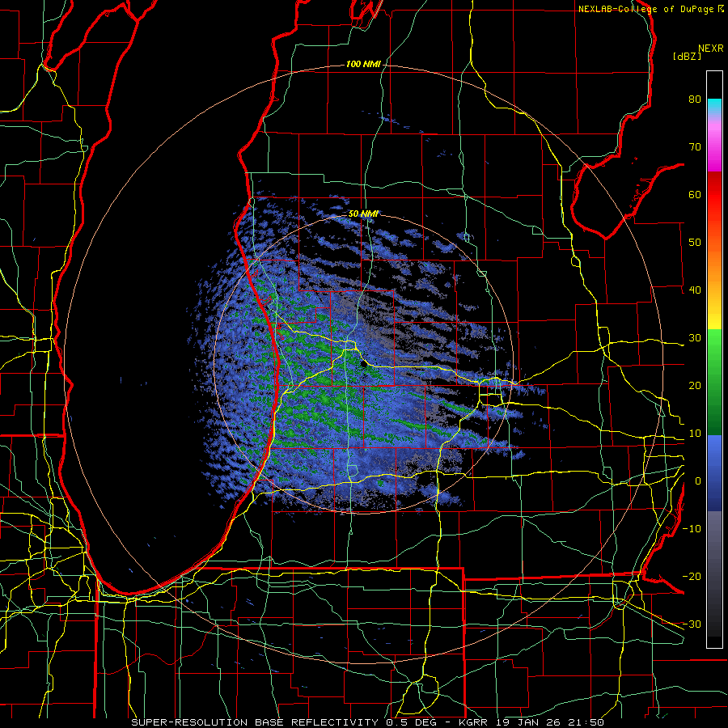The image size is (728, 728).
Task: Click the 50 NMI range ring label
Action: pos(363,214)
